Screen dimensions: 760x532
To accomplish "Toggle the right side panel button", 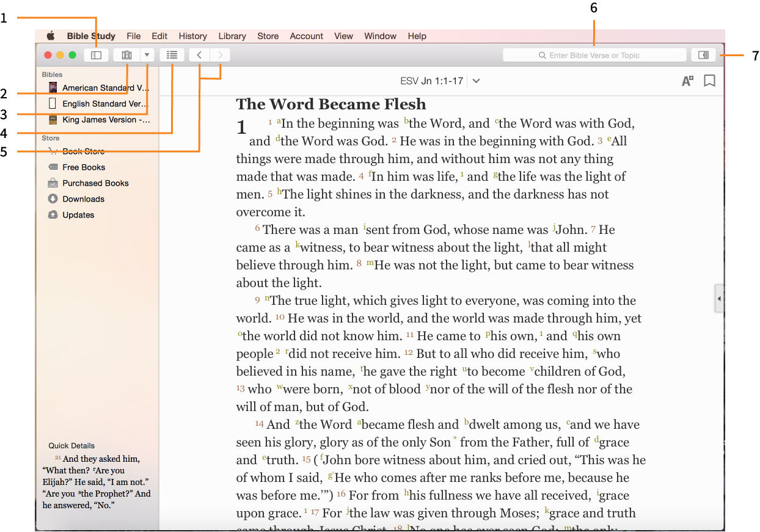I will [x=703, y=55].
